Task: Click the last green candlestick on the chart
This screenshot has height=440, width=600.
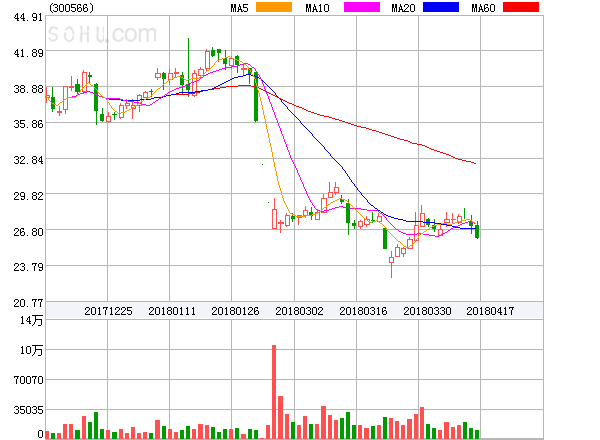Action: [477, 231]
